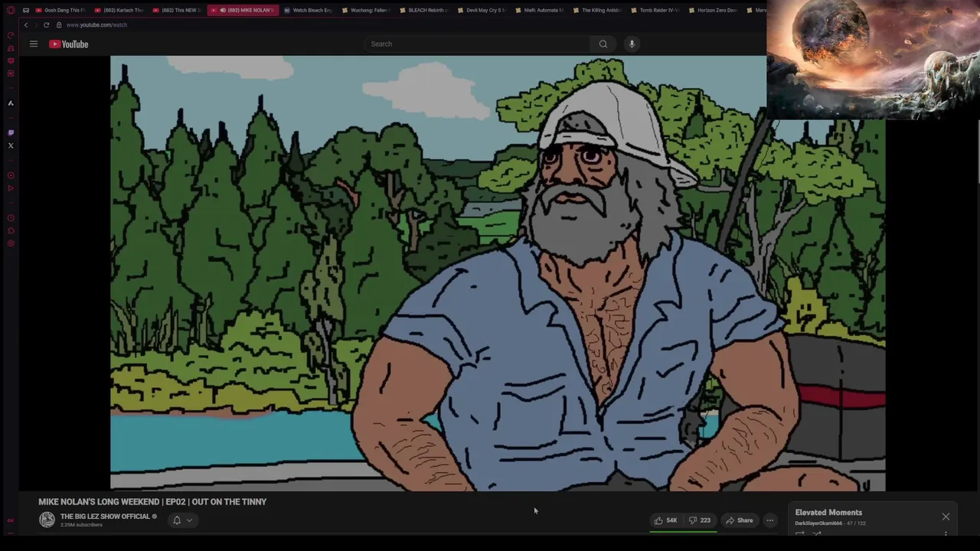
Task: Go back using the browser back arrow
Action: [x=25, y=24]
